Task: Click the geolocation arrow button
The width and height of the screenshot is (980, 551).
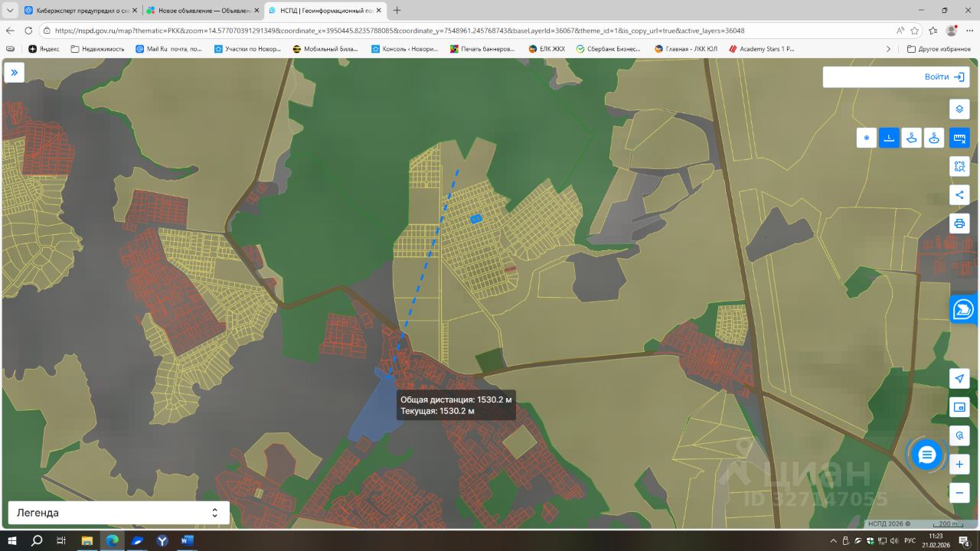Action: [x=959, y=379]
